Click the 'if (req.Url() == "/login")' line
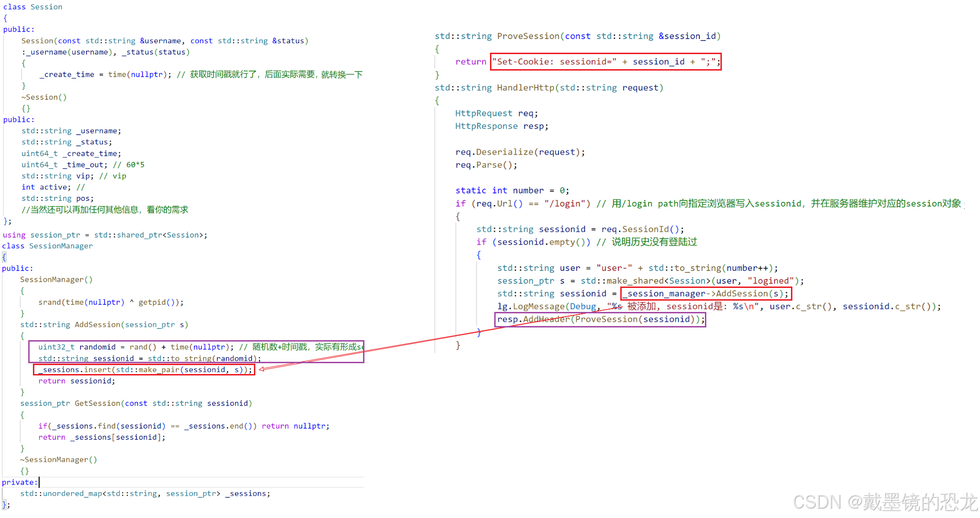Screen dimensions: 980x518 (x=709, y=203)
